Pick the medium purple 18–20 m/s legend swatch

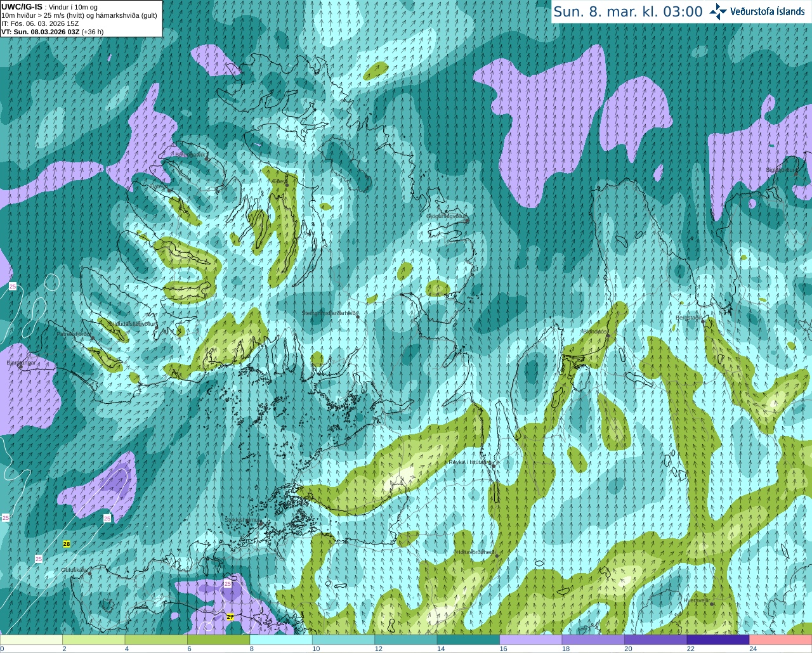593,640
